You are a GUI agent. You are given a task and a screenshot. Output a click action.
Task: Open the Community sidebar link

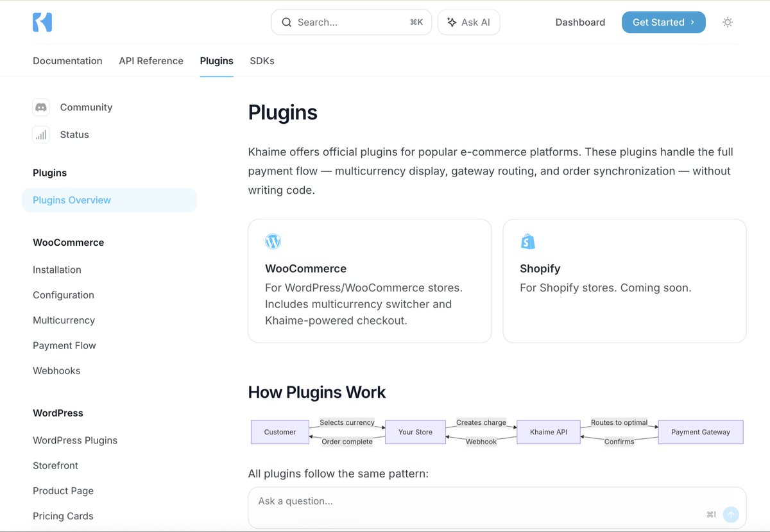click(86, 107)
